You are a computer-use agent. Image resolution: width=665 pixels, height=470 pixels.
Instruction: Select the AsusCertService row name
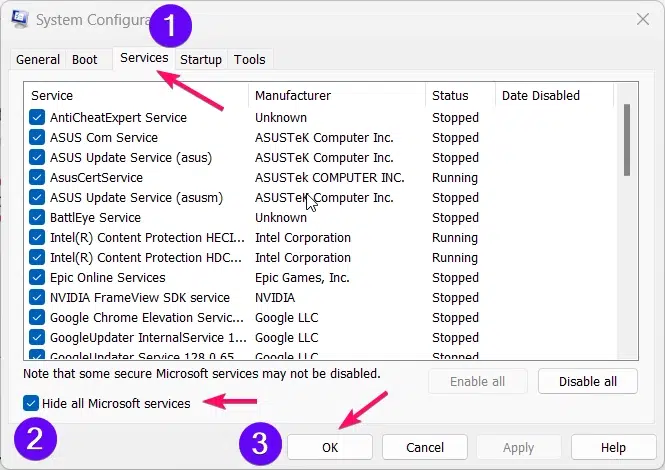(x=96, y=177)
